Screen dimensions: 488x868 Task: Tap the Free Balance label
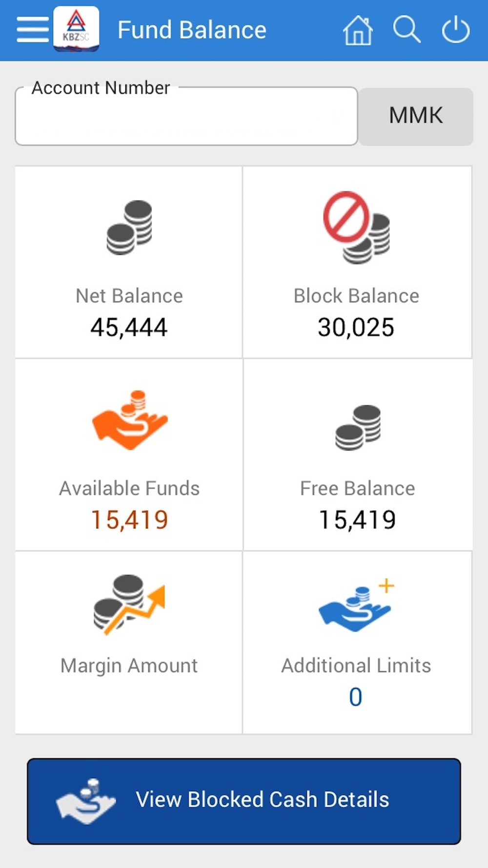357,488
